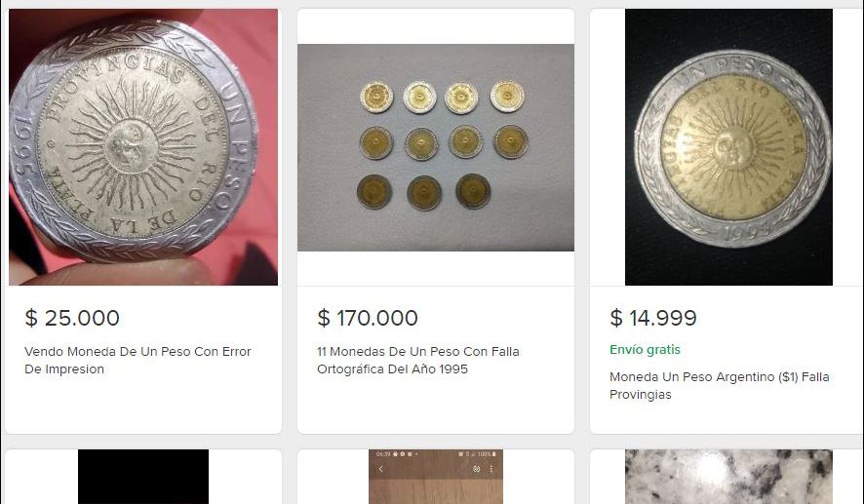Open the photo showing eleven coins

coord(436,147)
